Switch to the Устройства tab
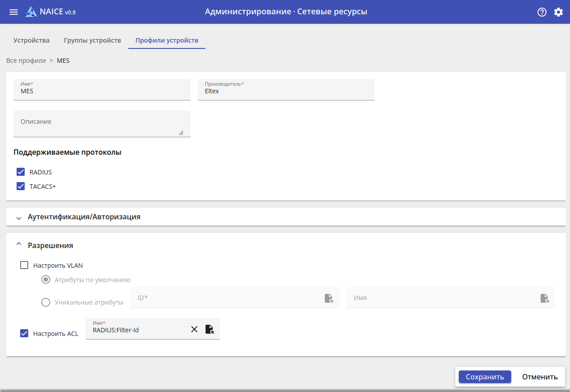570x392 pixels. point(31,40)
